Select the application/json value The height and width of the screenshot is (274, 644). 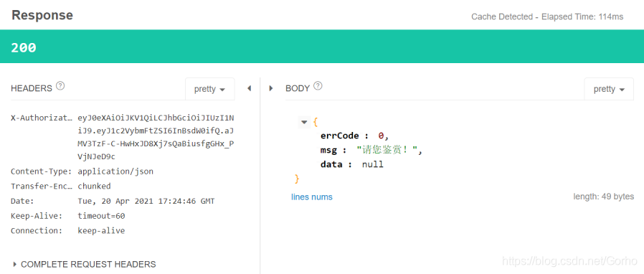click(x=115, y=171)
